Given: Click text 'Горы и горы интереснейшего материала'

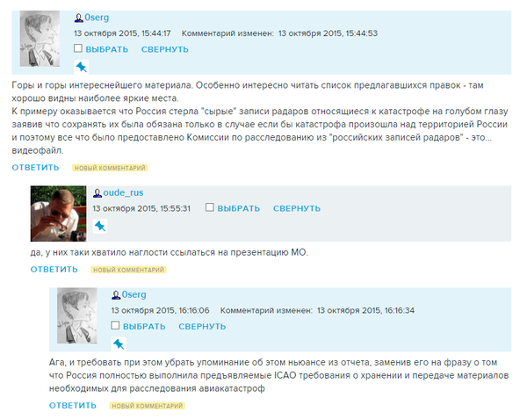Looking at the screenshot, I should [102, 85].
